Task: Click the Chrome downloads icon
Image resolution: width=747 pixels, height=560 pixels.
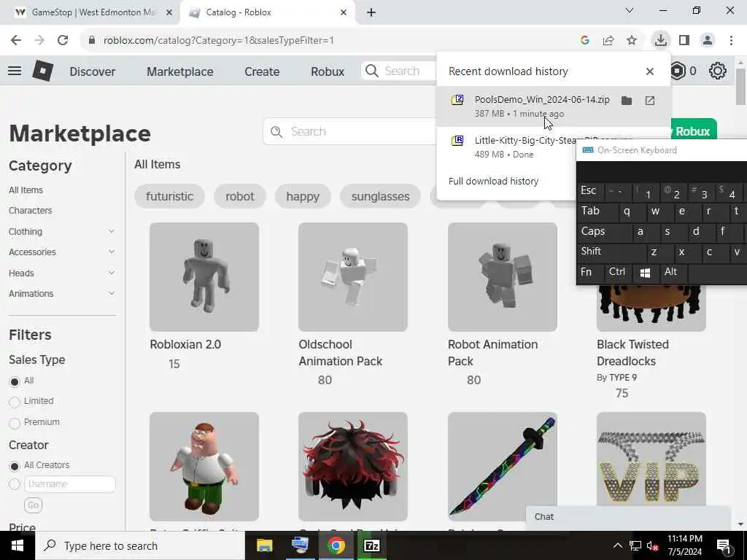Action: pos(660,40)
